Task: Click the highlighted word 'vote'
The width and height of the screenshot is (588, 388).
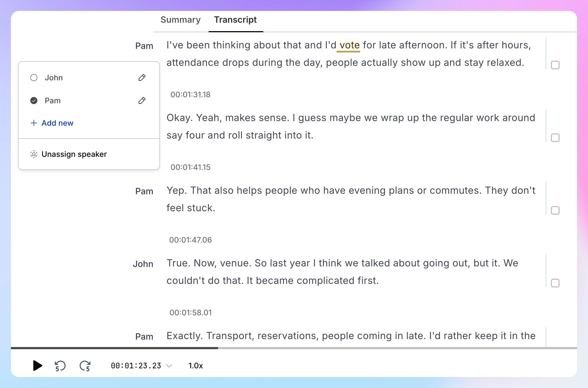Action: [x=349, y=45]
